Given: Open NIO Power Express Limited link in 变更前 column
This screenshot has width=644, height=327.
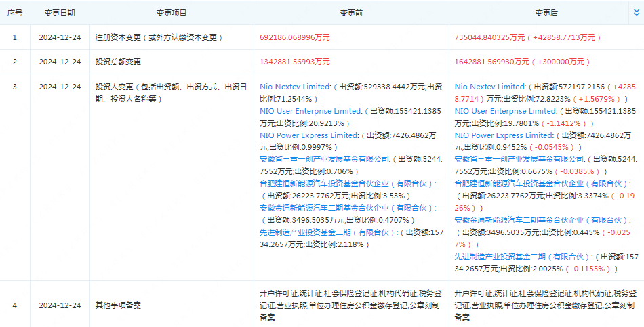Looking at the screenshot, I should point(308,135).
